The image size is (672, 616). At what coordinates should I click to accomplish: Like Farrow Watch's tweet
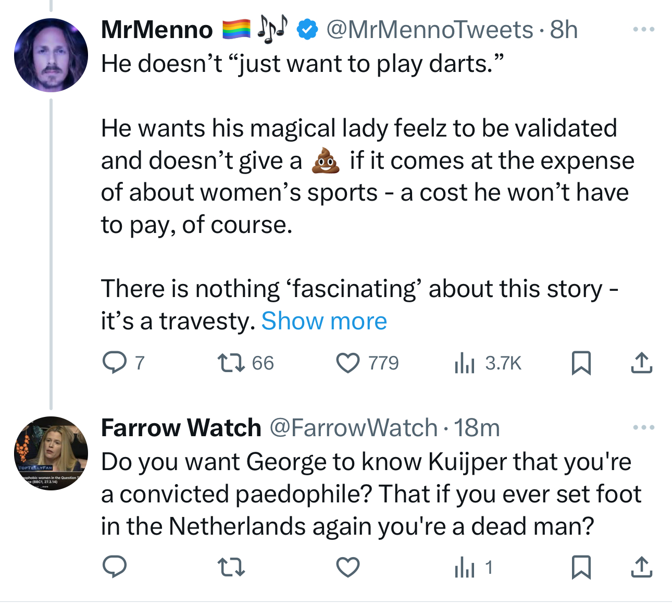pos(348,567)
